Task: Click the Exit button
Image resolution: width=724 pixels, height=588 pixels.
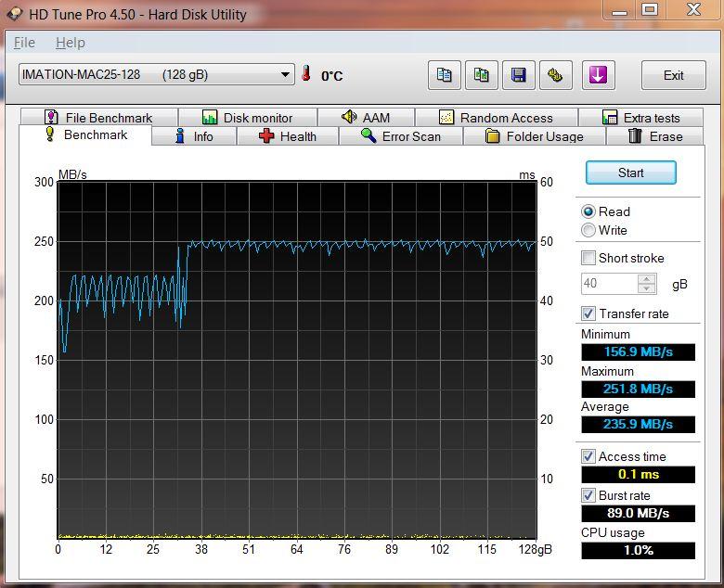Action: click(674, 75)
